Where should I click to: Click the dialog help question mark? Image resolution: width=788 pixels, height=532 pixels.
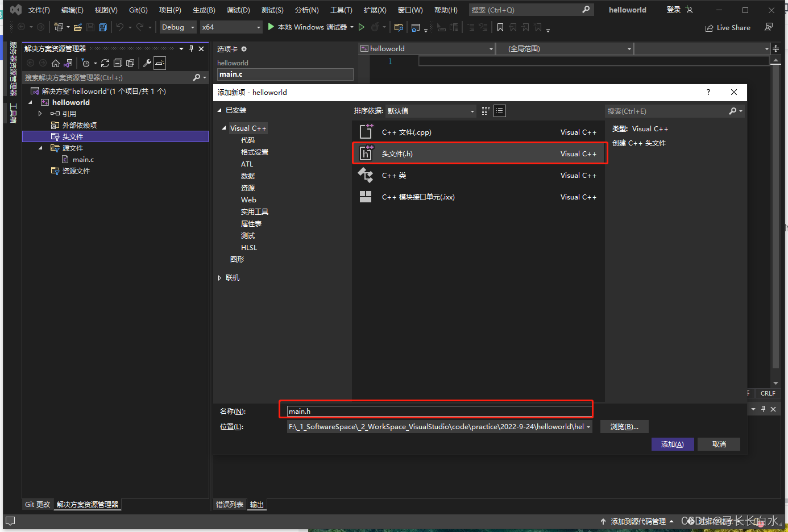[x=708, y=92]
